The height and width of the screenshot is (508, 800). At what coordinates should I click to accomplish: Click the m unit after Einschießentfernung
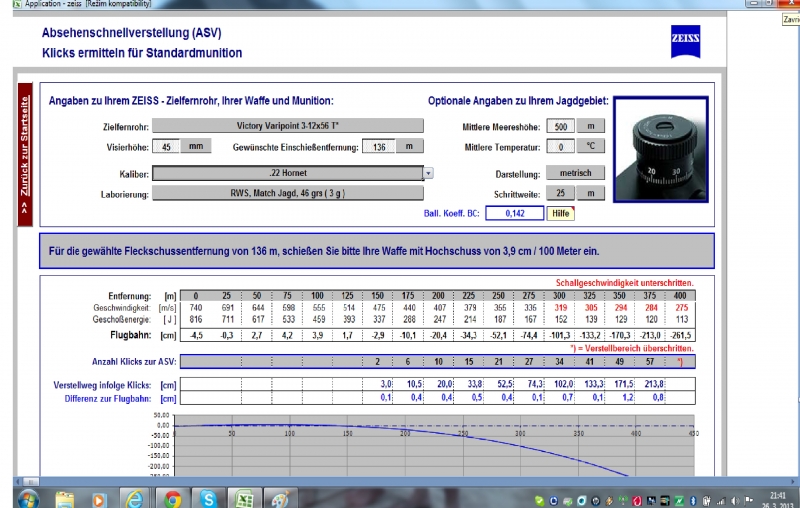(x=409, y=146)
